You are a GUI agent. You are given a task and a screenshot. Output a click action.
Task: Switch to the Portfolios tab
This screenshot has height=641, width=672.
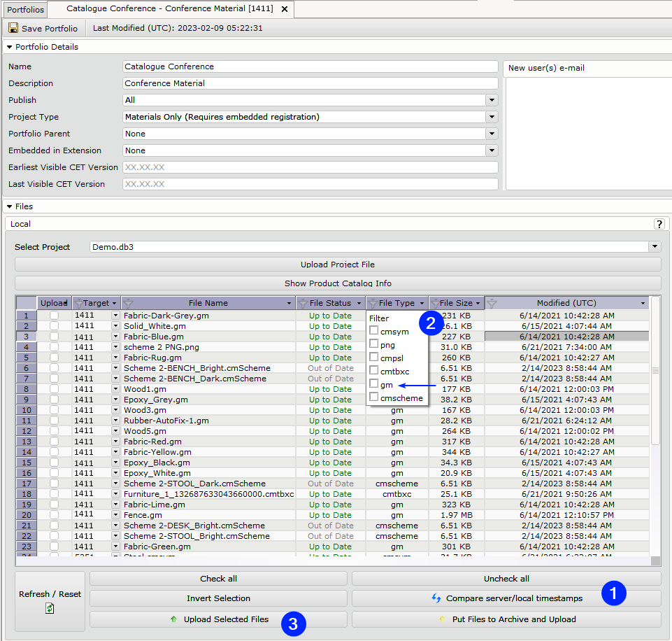coord(25,9)
